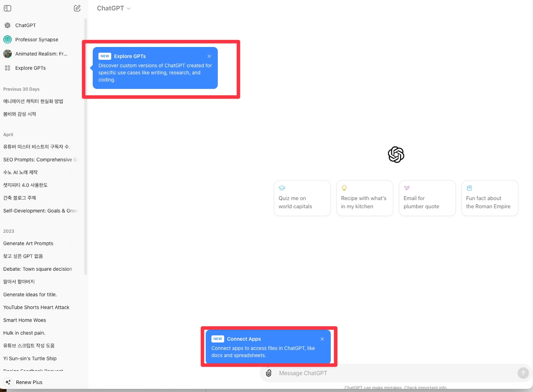
Task: Toggle the sidebar panel icon
Action: click(x=7, y=8)
